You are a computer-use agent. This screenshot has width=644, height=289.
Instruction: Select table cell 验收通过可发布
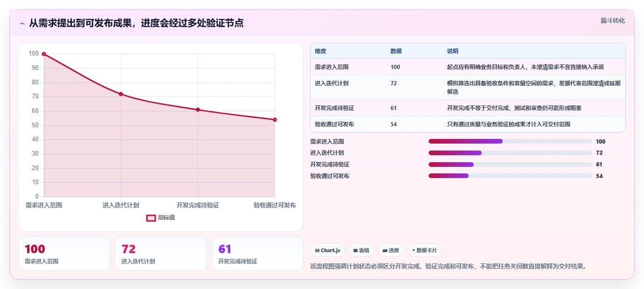pyautogui.click(x=334, y=124)
